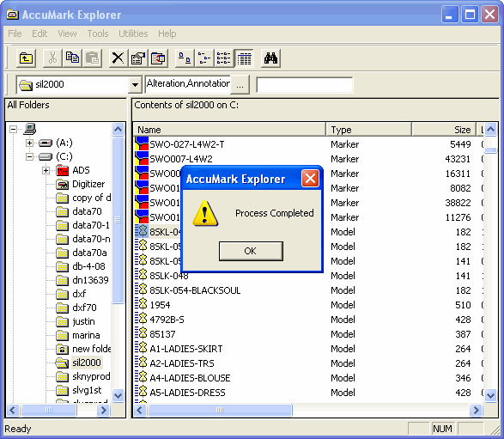
Task: Select the ADS storage area icon
Action: click(63, 170)
